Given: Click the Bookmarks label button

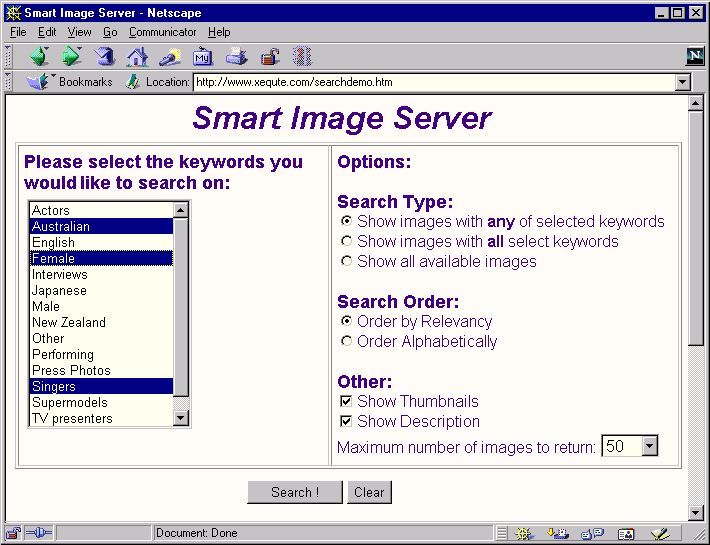Looking at the screenshot, I should point(86,82).
